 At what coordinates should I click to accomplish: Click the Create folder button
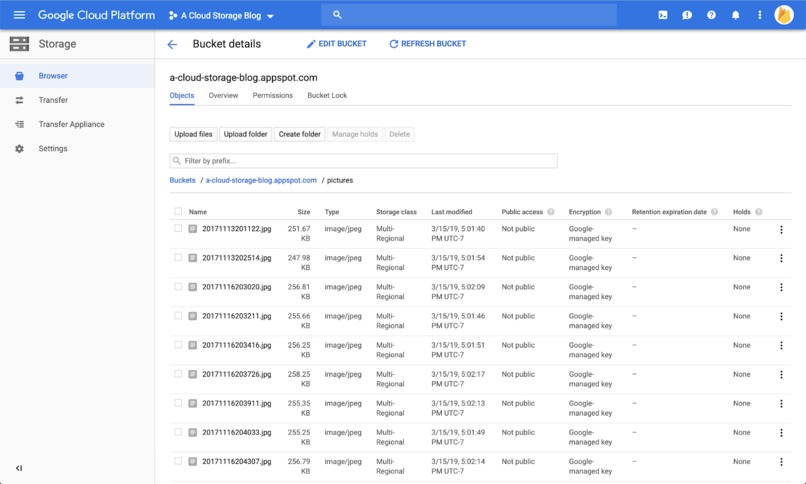[300, 134]
